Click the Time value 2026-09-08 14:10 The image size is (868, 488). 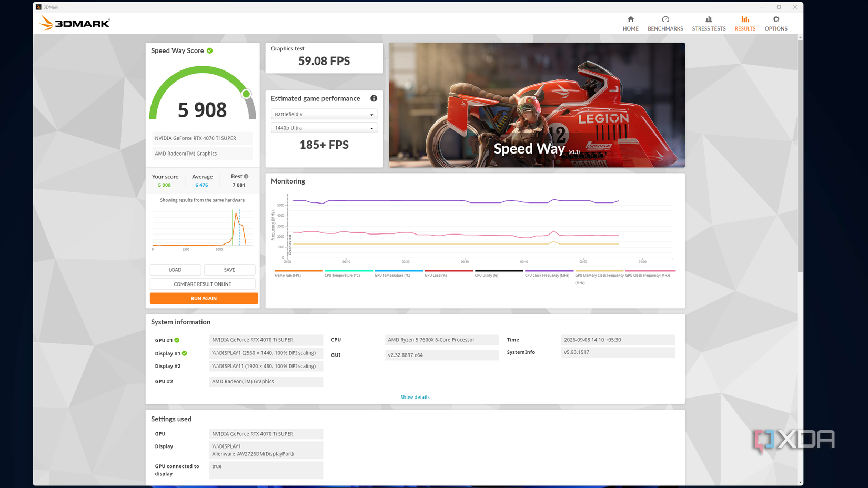click(x=618, y=340)
